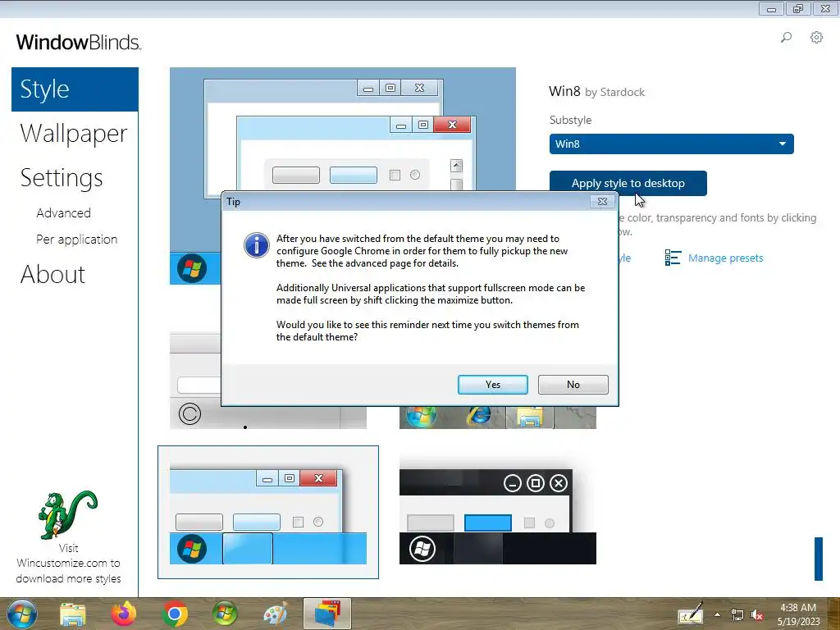Viewport: 840px width, 630px height.
Task: Open File Explorer from the taskbar
Action: 73,614
